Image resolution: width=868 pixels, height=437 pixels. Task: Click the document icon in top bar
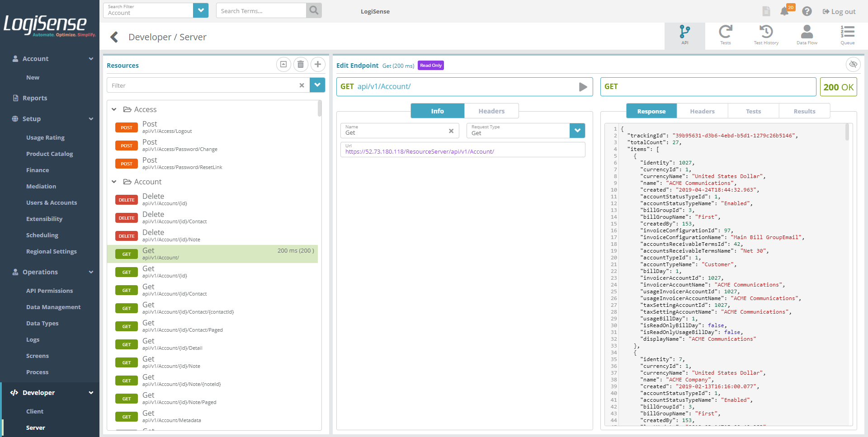766,11
